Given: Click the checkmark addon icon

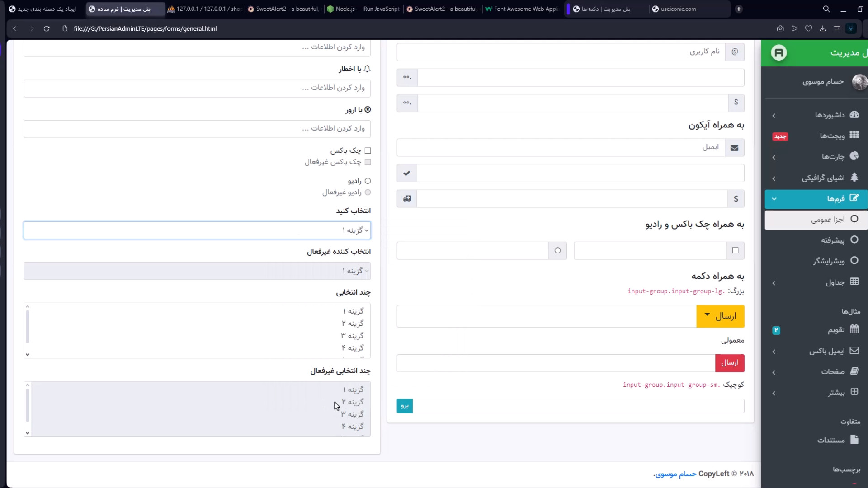Looking at the screenshot, I should point(406,173).
